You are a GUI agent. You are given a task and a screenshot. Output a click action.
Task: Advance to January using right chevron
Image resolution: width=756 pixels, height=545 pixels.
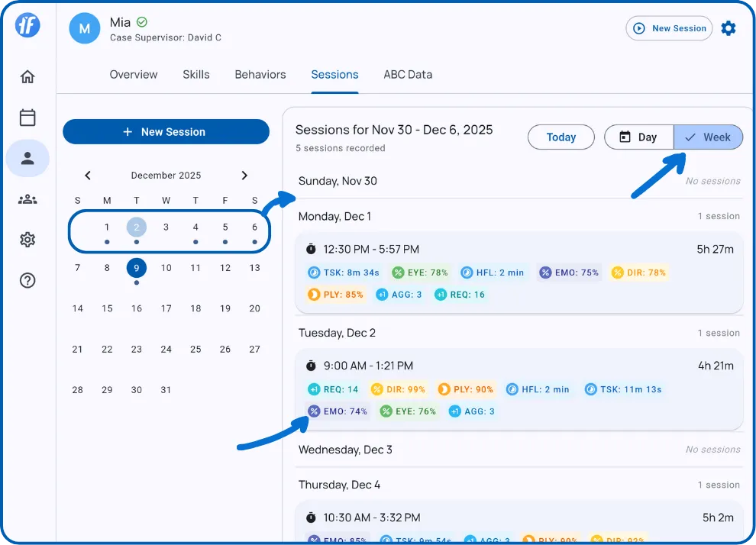244,175
